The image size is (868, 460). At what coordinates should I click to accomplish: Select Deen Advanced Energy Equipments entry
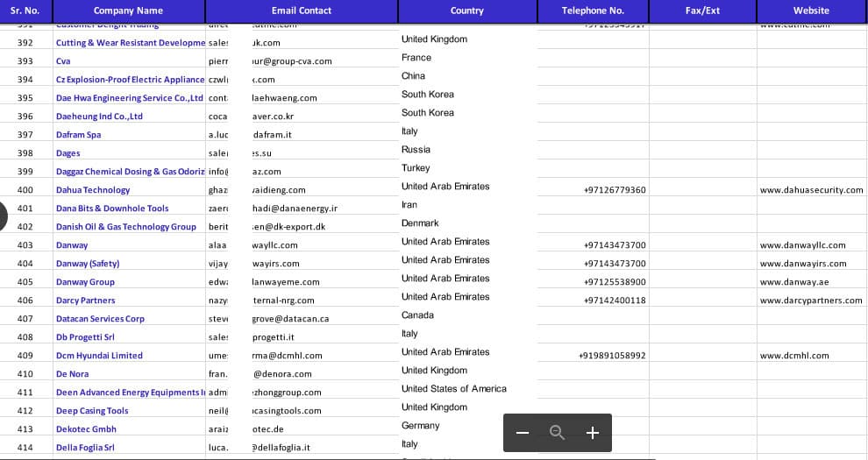point(131,393)
